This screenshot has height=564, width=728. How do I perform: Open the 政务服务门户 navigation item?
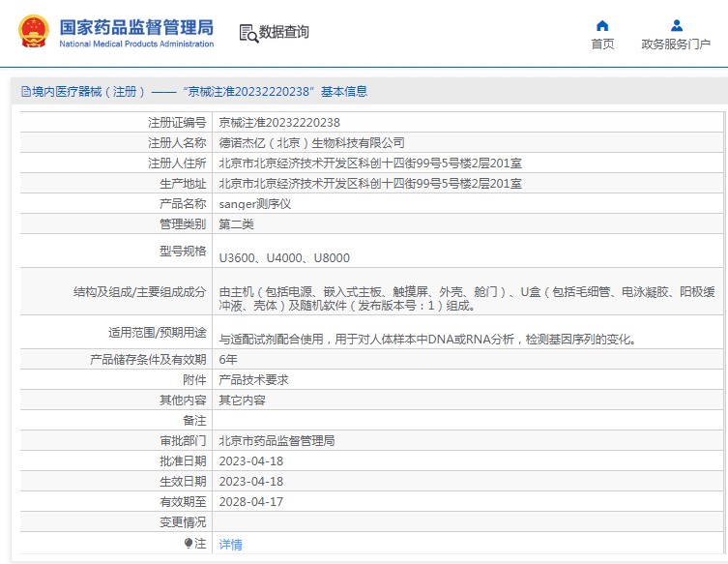[676, 44]
